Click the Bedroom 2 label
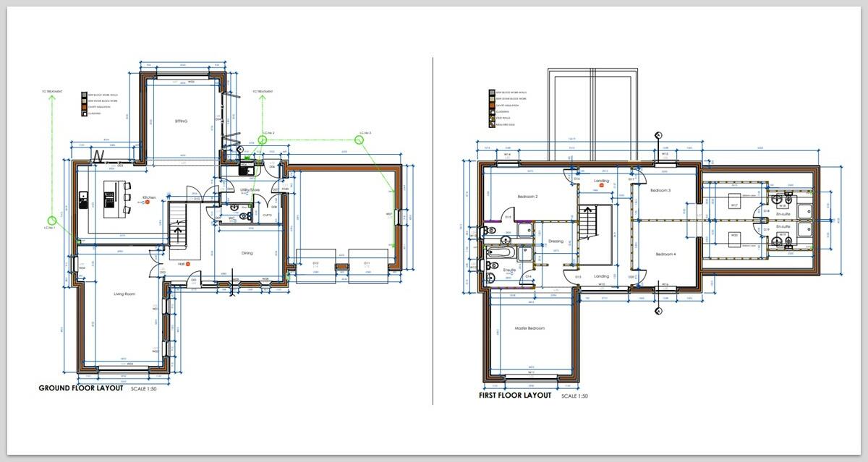Viewport: 868px width, 462px height. tap(527, 197)
